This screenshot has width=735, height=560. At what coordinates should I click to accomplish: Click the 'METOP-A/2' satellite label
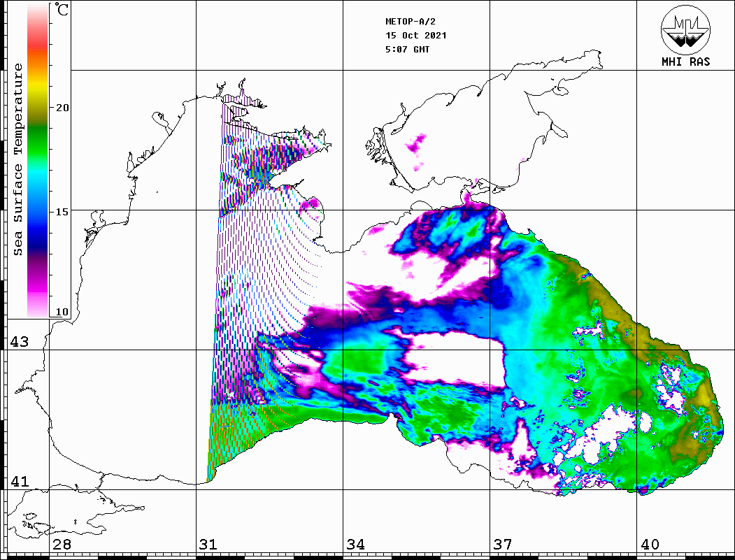(411, 22)
